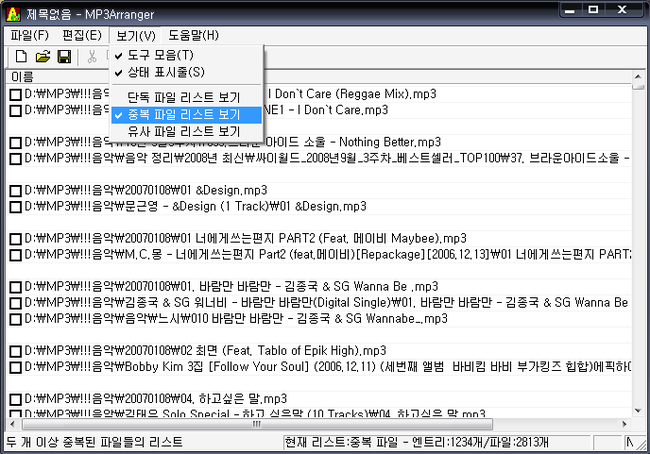The height and width of the screenshot is (454, 650).
Task: Check the box for NE1 - I Don't Care.mp3
Action: (16, 111)
